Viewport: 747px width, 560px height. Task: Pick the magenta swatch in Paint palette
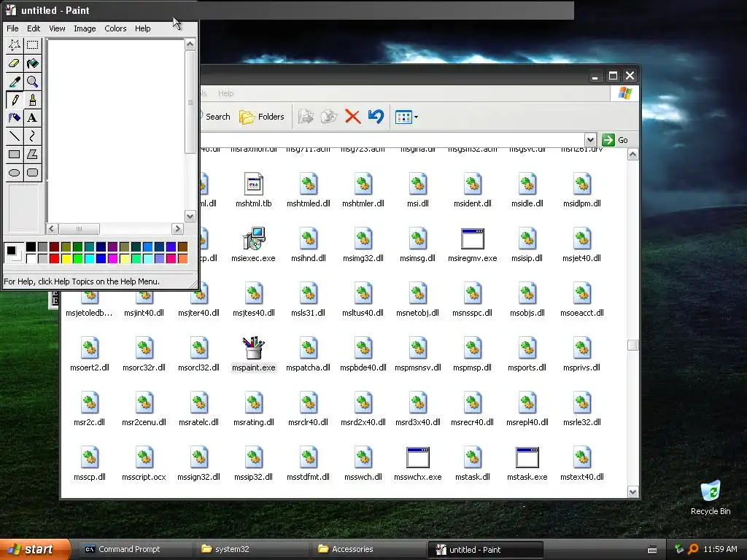pos(112,259)
